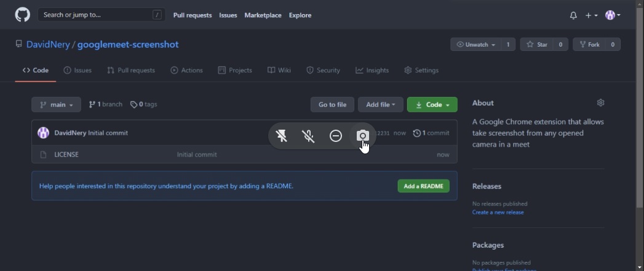Edit repository details gear next to About
This screenshot has height=271, width=644.
(x=600, y=103)
